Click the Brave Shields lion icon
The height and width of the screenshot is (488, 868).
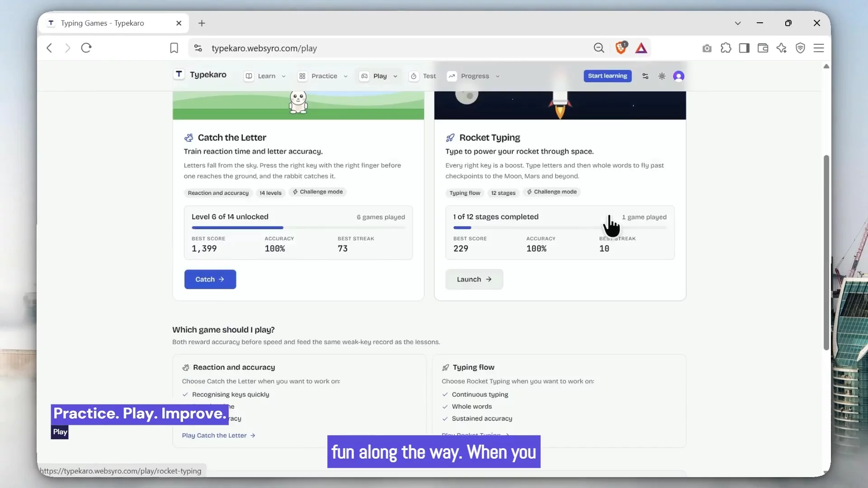621,48
